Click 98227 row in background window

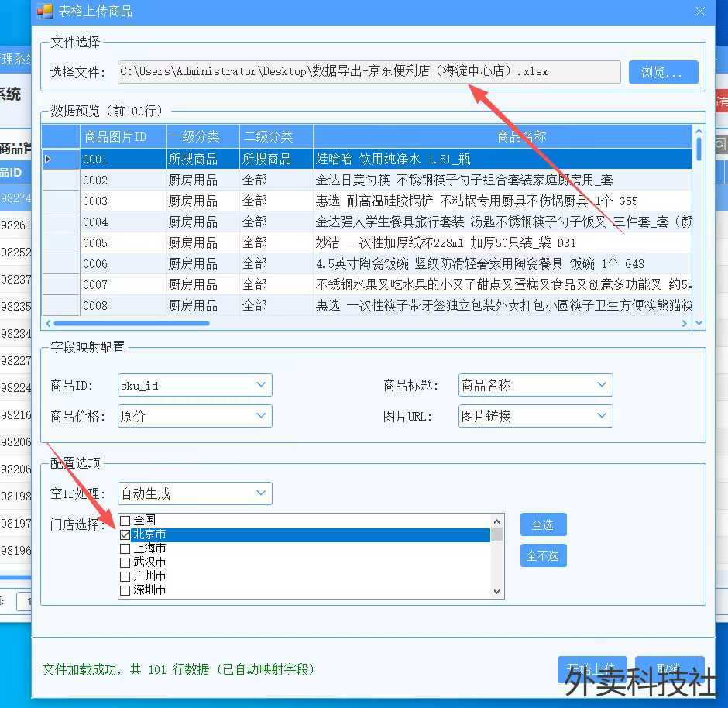pyautogui.click(x=15, y=360)
